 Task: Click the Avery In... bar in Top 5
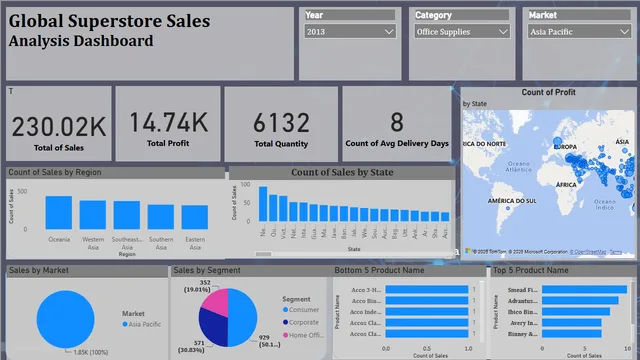pos(571,322)
